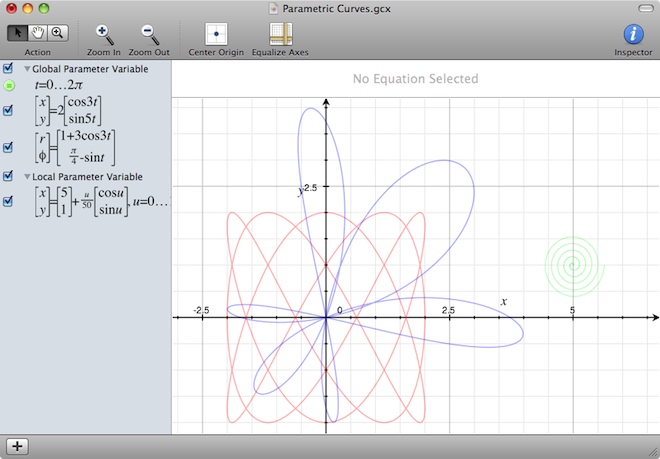Viewport: 660px width, 459px height.
Task: Click Equalize Axes icon
Action: coord(280,34)
